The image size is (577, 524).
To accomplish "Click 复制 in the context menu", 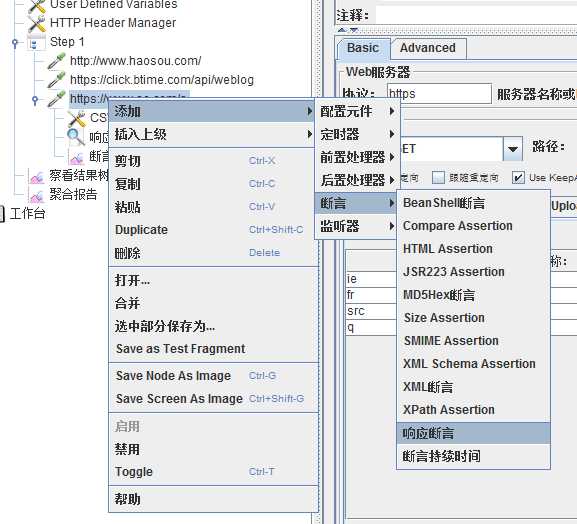I will point(213,184).
